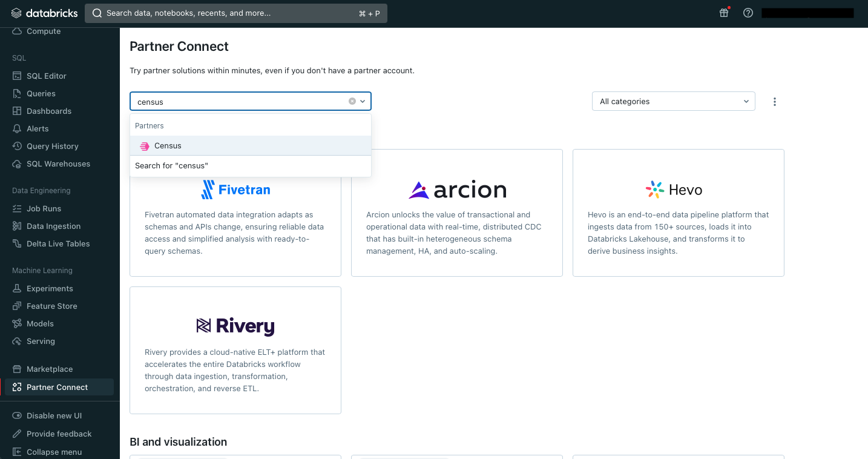868x459 pixels.
Task: Click the Marketplace storefront icon
Action: tap(17, 369)
